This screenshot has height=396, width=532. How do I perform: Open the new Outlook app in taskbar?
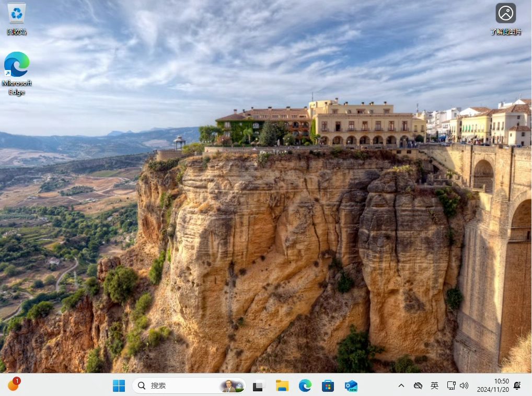351,386
